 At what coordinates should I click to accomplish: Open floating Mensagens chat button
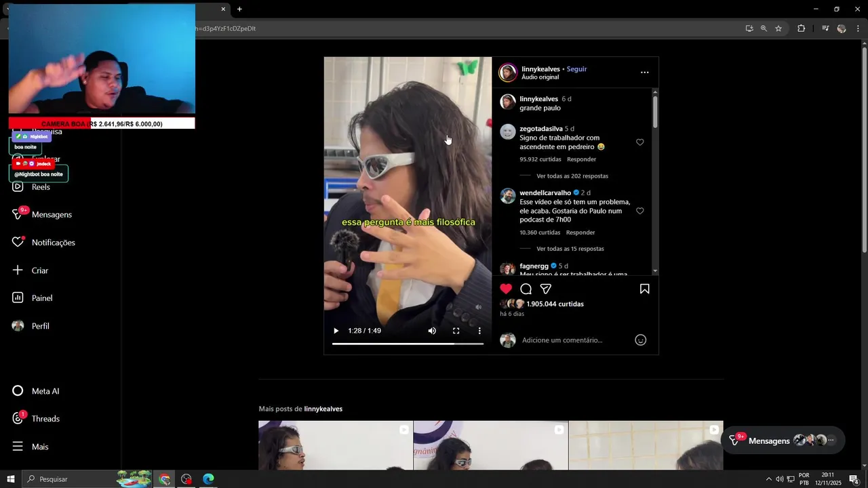783,441
